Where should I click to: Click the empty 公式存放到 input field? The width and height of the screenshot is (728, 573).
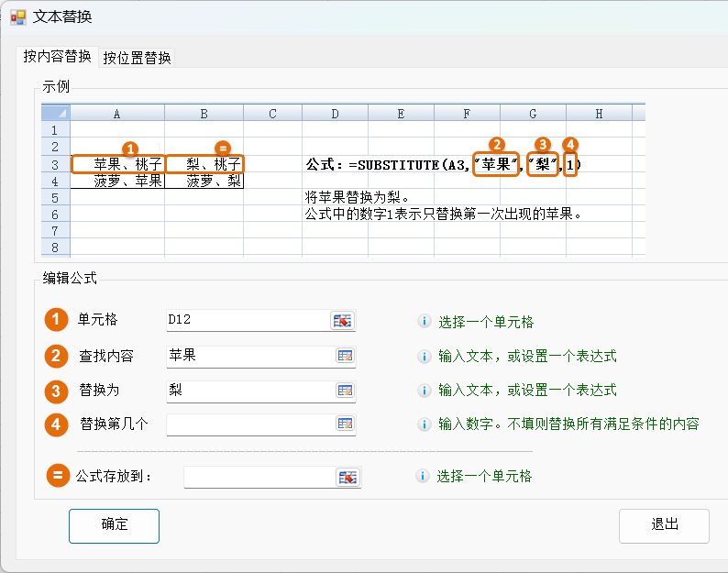(x=259, y=477)
